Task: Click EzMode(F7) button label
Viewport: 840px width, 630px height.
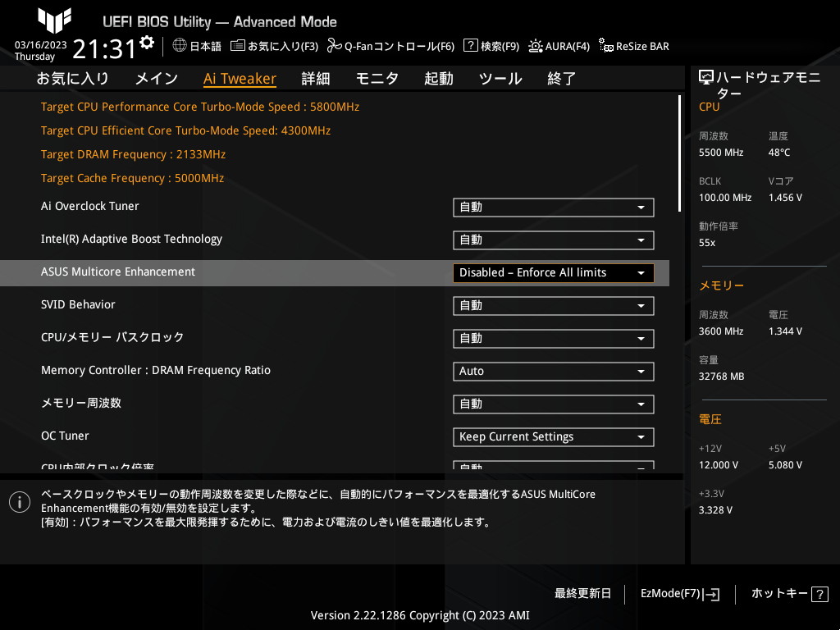Action: pos(670,593)
